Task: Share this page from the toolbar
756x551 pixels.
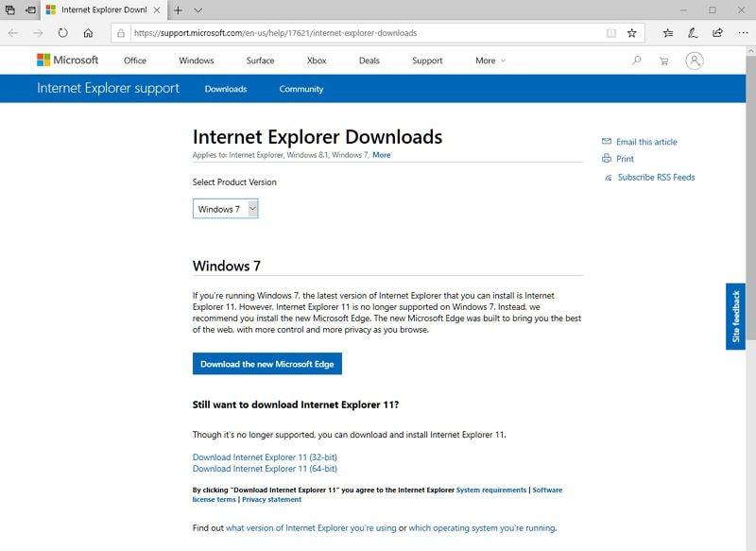Action: pyautogui.click(x=717, y=32)
